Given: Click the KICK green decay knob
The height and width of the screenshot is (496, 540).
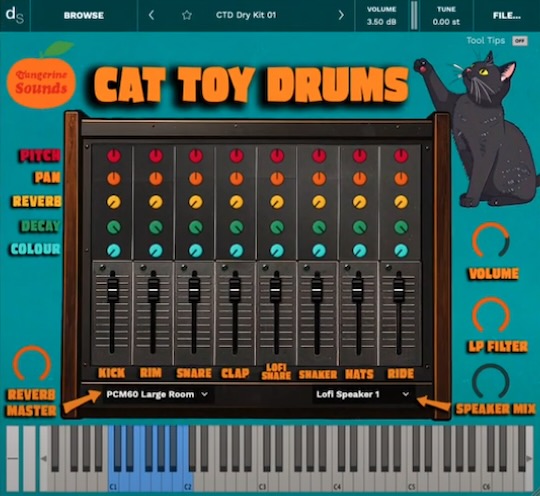Looking at the screenshot, I should coord(114,227).
